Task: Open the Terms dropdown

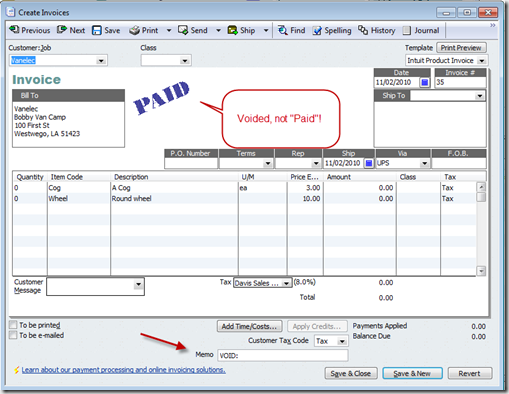Action: point(267,164)
